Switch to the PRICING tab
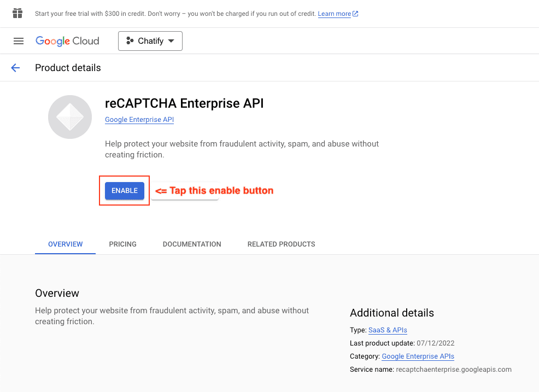Screen dimensions: 539x392 pyautogui.click(x=122, y=244)
